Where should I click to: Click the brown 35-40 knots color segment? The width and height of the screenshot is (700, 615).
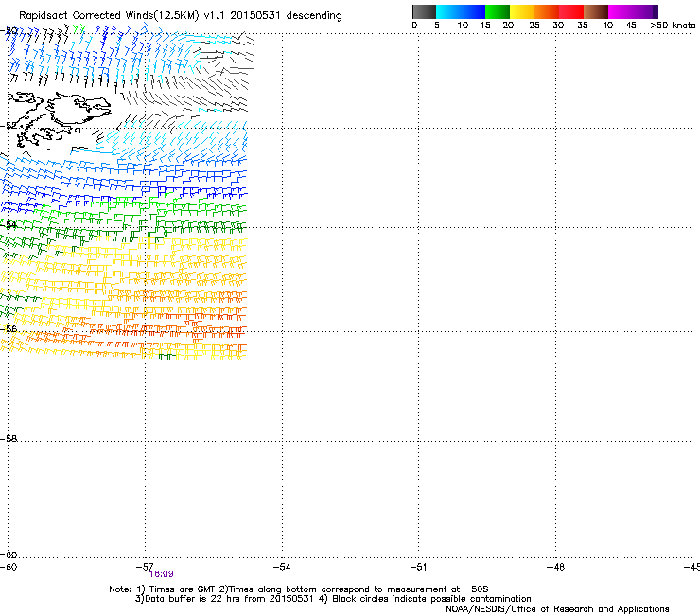[596, 11]
